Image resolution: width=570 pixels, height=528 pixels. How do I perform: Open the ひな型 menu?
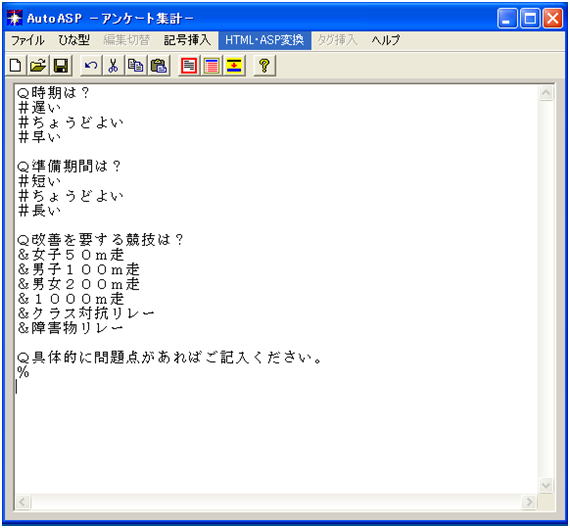[74, 40]
